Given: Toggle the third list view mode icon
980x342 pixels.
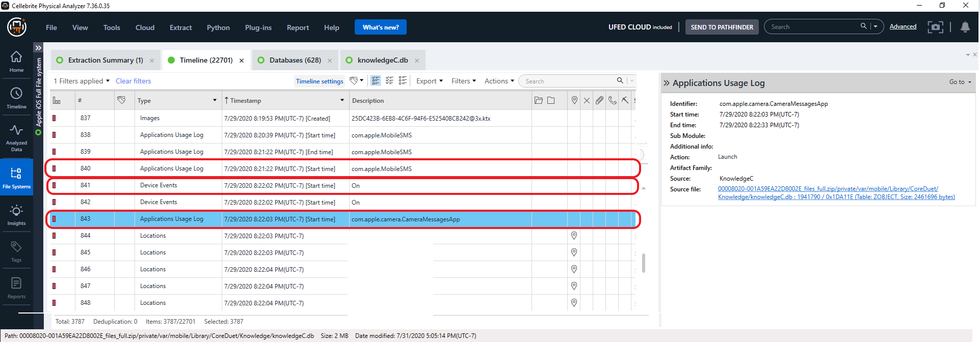Looking at the screenshot, I should [x=403, y=80].
